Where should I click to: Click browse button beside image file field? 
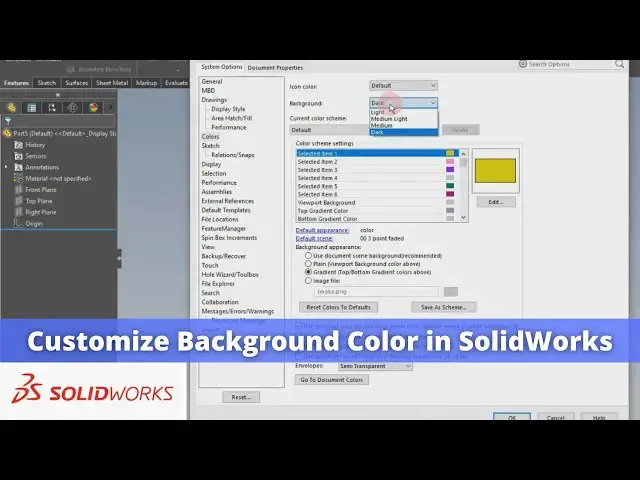pyautogui.click(x=451, y=292)
